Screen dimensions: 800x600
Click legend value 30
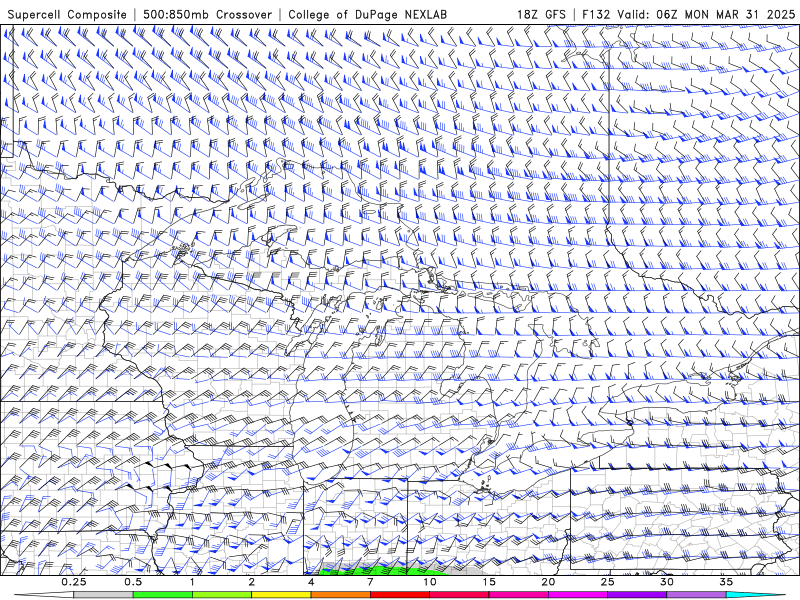[x=666, y=582]
